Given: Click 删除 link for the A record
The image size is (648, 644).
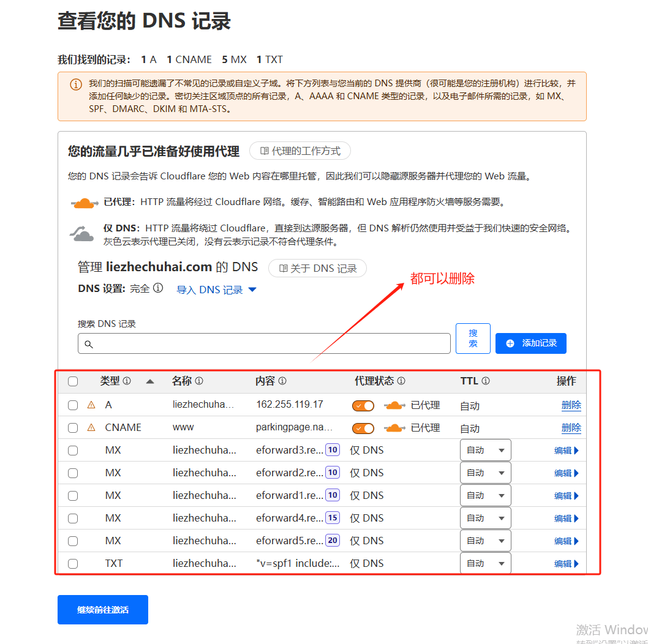Looking at the screenshot, I should [x=571, y=405].
